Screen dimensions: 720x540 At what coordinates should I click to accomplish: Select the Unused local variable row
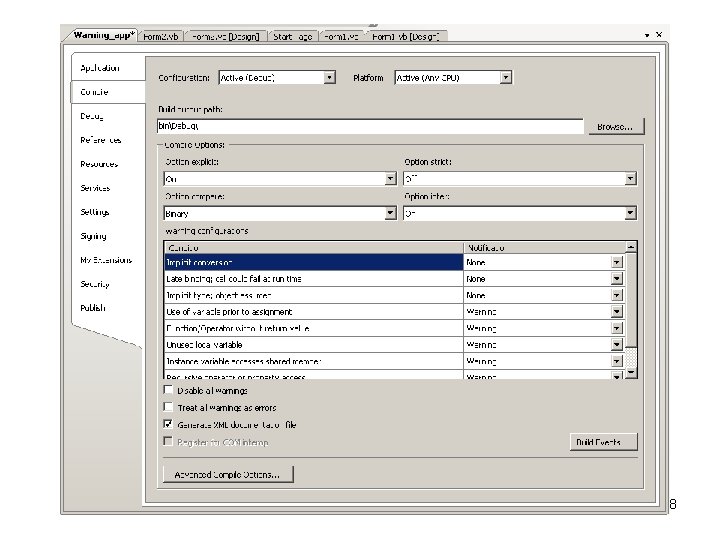[314, 345]
